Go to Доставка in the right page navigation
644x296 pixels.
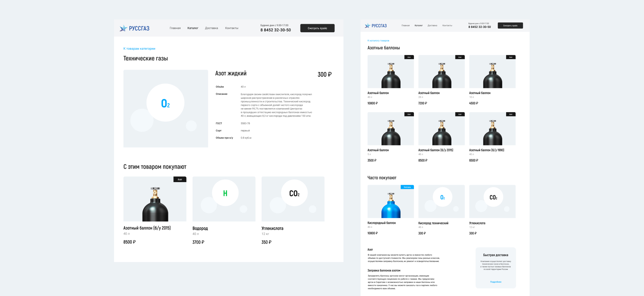pos(432,26)
